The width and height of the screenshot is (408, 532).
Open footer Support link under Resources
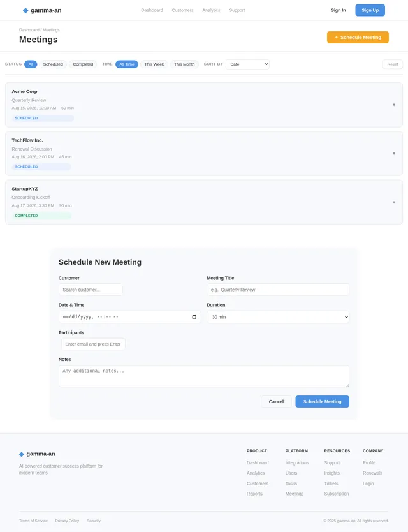coord(331,462)
